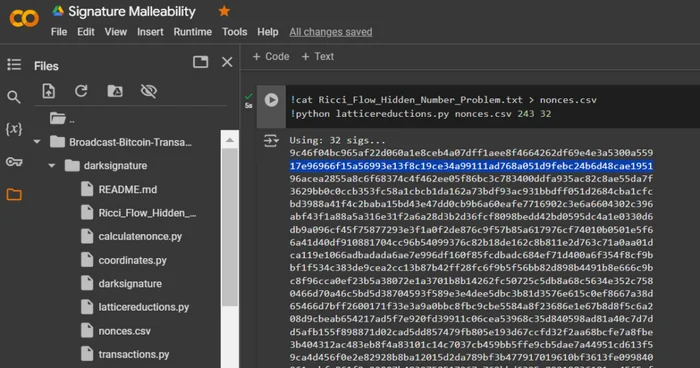Open the Tools menu
700x368 pixels.
pyautogui.click(x=234, y=32)
